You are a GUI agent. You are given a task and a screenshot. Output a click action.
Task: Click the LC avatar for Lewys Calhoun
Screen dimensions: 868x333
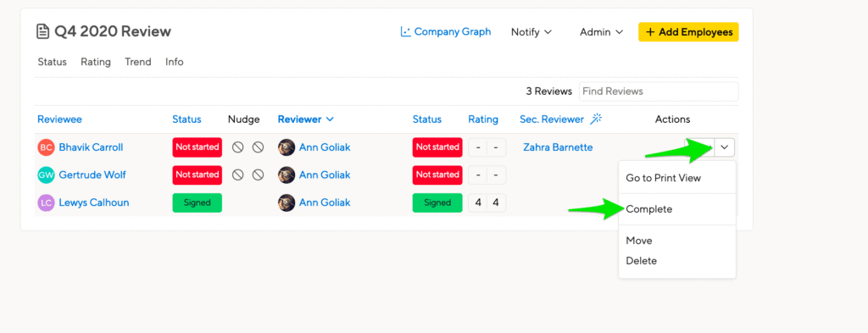click(x=46, y=203)
